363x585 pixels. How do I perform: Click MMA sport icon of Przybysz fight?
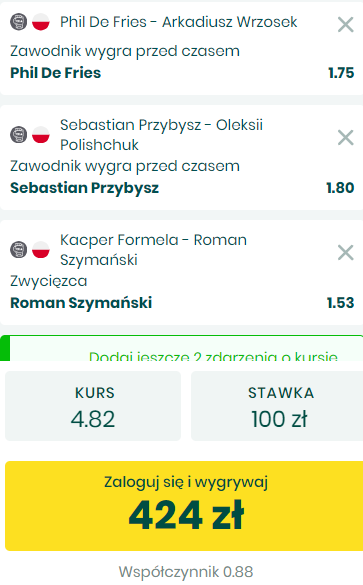pos(18,135)
